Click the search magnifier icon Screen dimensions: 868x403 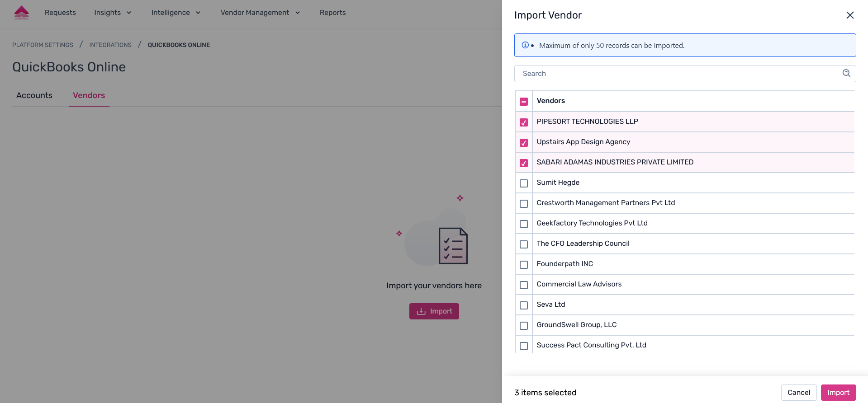click(846, 73)
